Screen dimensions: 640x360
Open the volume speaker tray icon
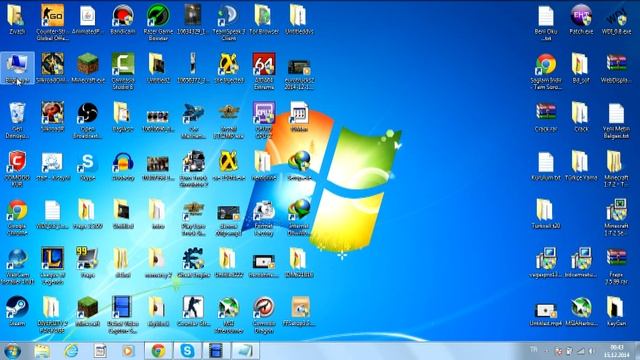[x=591, y=351]
